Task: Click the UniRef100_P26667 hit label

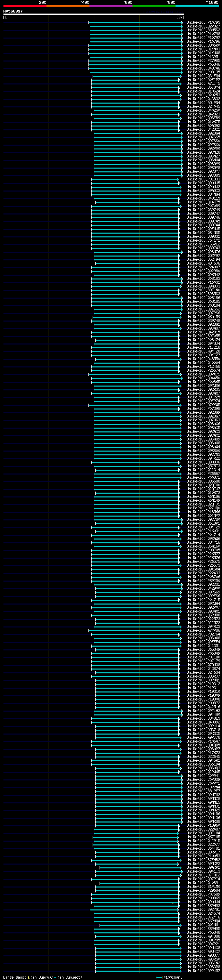Action: pyautogui.click(x=203, y=473)
